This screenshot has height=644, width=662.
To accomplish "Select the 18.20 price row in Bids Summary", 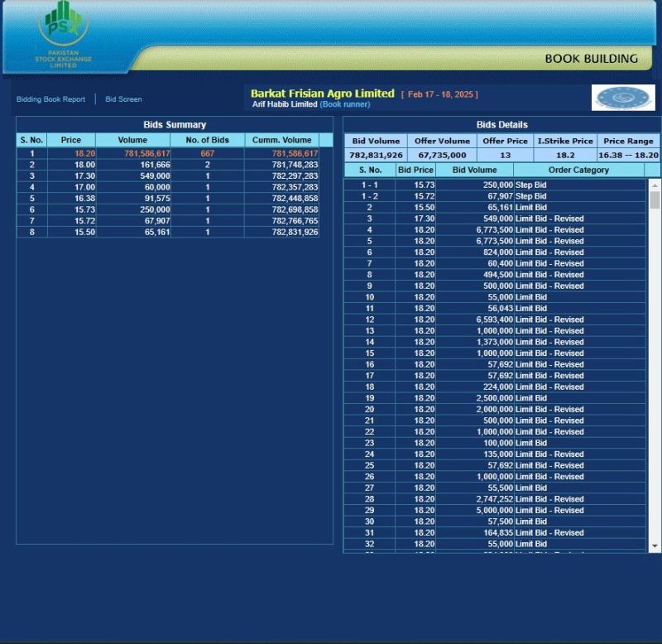I will (168, 154).
